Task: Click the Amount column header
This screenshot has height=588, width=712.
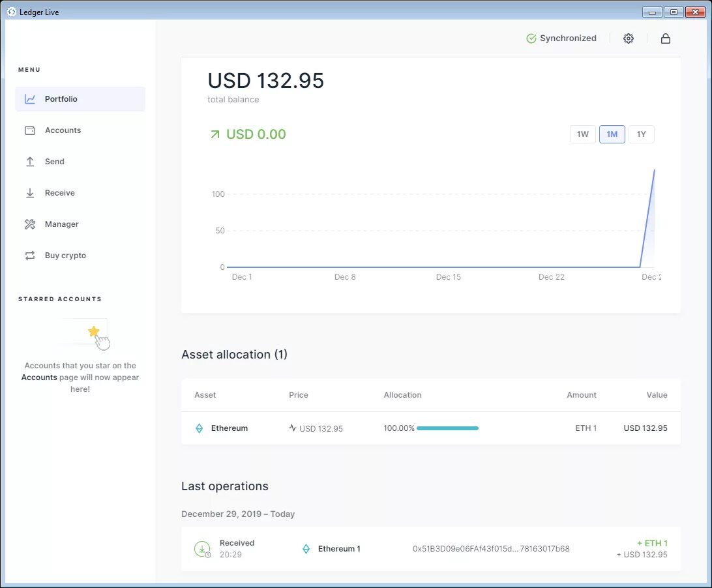Action: click(x=581, y=395)
